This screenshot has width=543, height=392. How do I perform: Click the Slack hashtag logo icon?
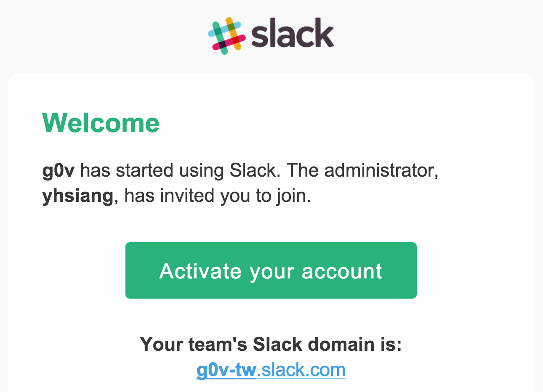(x=226, y=36)
